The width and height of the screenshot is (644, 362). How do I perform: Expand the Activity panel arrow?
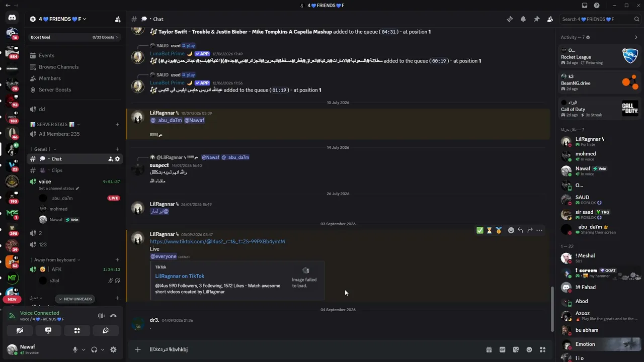636,37
